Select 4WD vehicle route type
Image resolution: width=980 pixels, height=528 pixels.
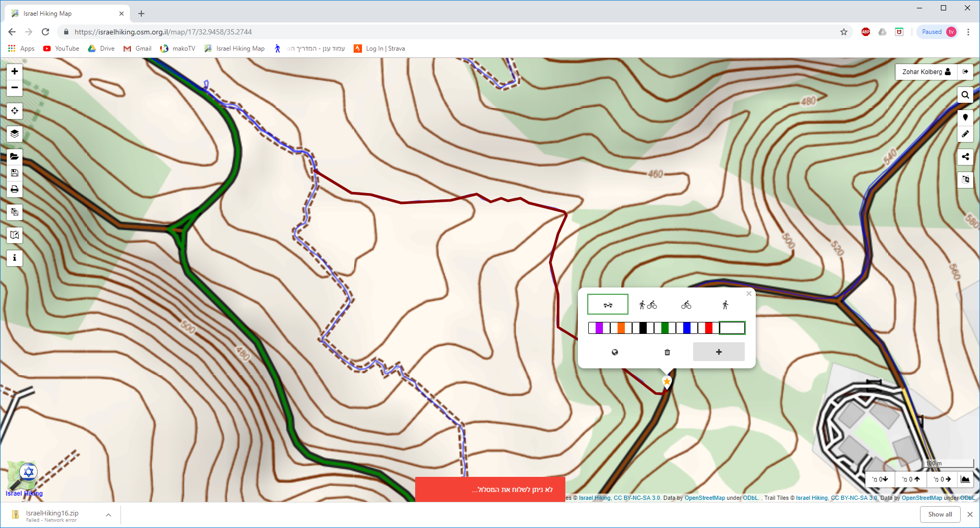coord(608,305)
